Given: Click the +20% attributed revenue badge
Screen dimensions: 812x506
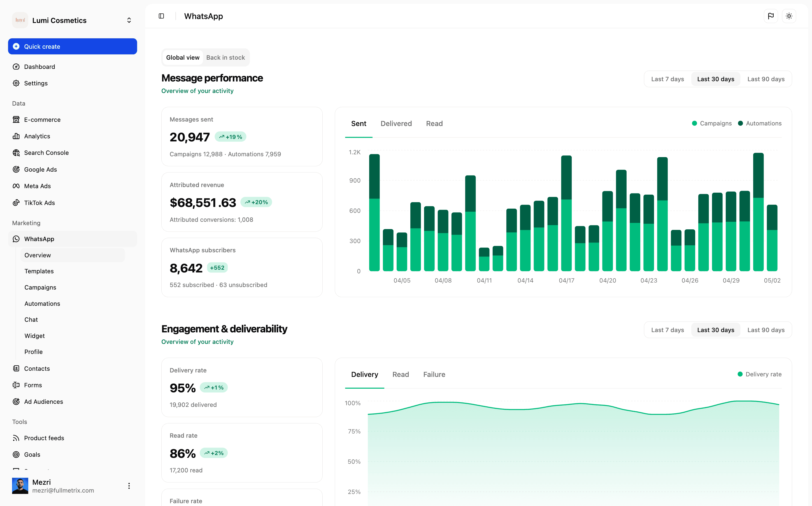Looking at the screenshot, I should click(256, 202).
